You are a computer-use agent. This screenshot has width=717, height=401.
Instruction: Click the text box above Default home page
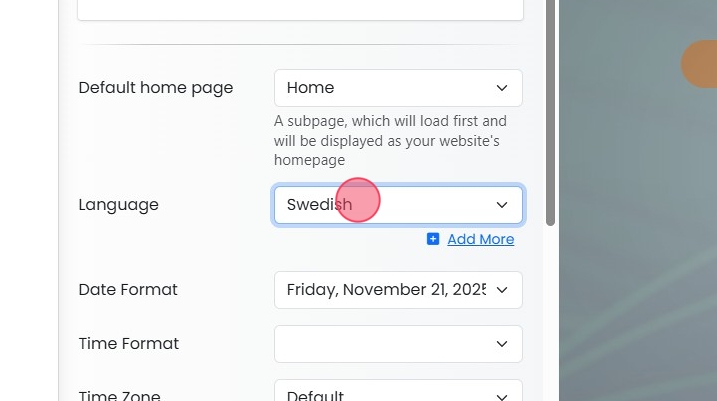(300, 9)
